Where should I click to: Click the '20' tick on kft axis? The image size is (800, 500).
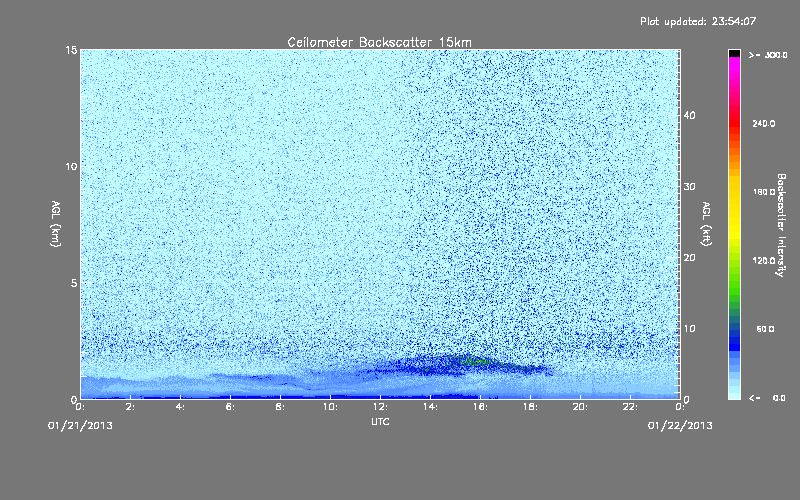click(689, 258)
